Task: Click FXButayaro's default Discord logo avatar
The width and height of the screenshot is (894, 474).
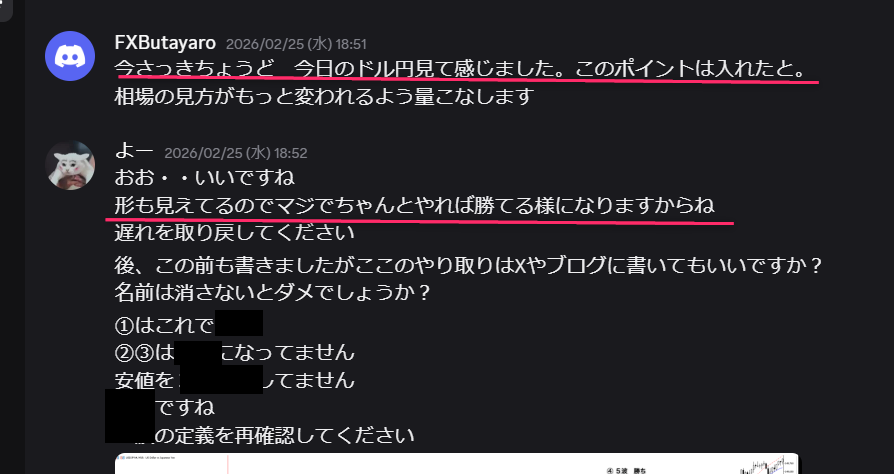Action: (x=70, y=56)
